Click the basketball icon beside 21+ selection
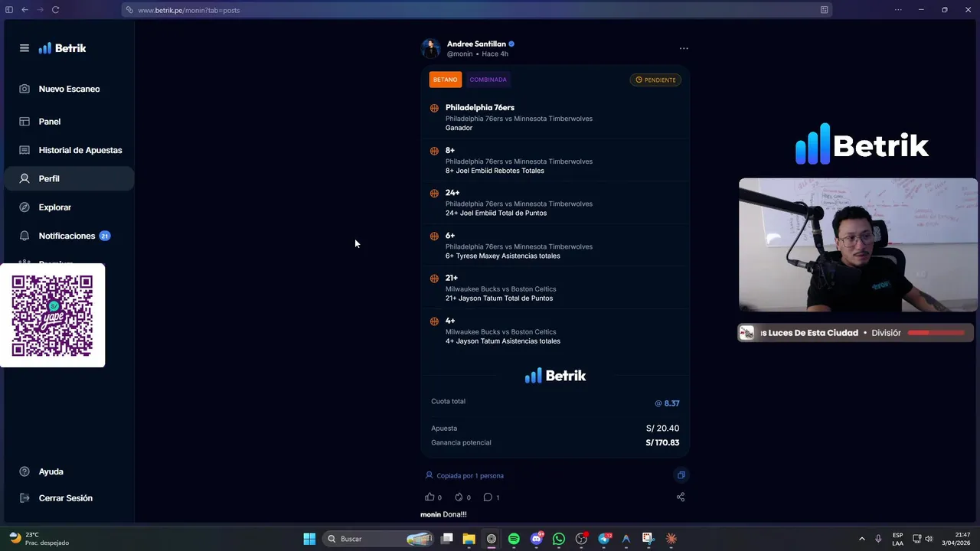980x551 pixels. pyautogui.click(x=434, y=279)
